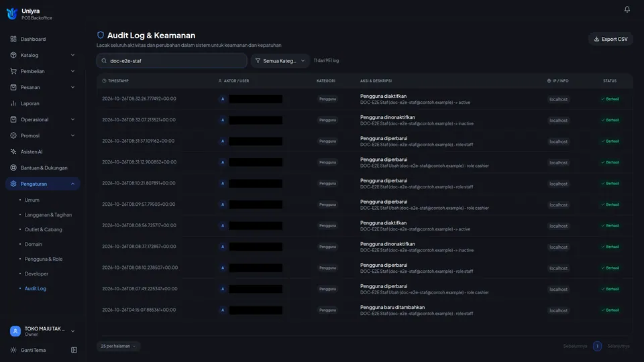Image resolution: width=644 pixels, height=362 pixels.
Task: Click the Ganti Tema label
Action: pos(34,350)
